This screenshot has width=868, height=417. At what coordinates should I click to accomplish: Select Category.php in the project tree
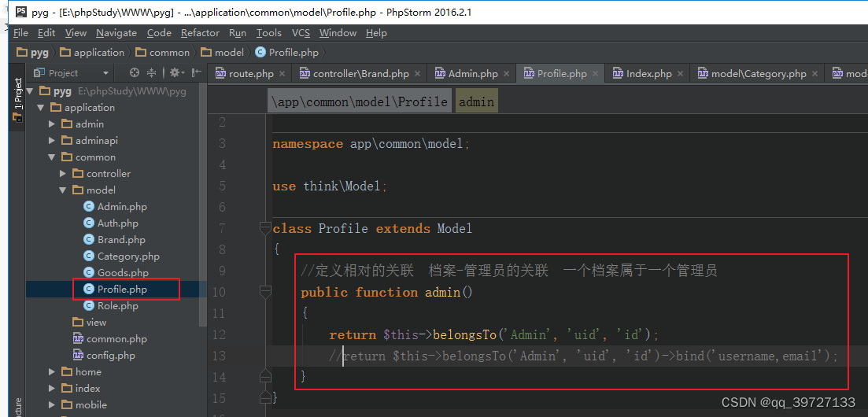[128, 256]
